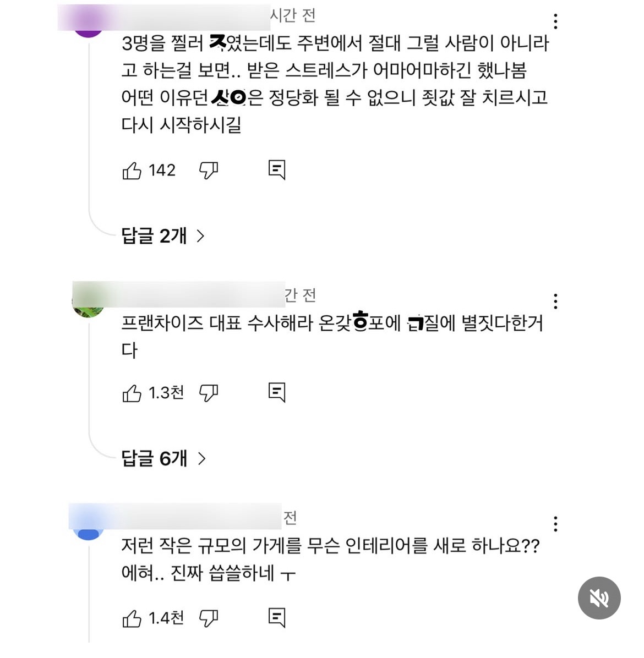
Task: Dislike the comment with 142 likes
Action: 208,171
